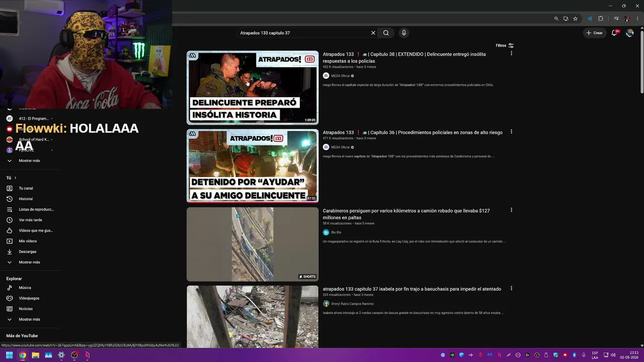Viewport: 644px width, 362px height.
Task: Open OBS Studio from the taskbar
Action: 74,355
